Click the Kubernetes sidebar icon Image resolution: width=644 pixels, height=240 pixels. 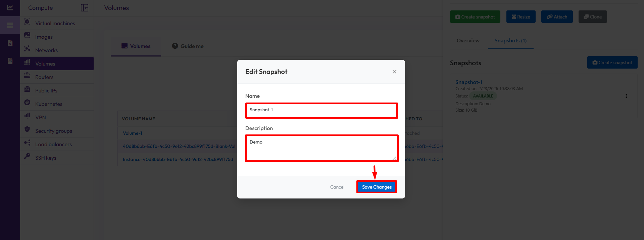point(28,103)
